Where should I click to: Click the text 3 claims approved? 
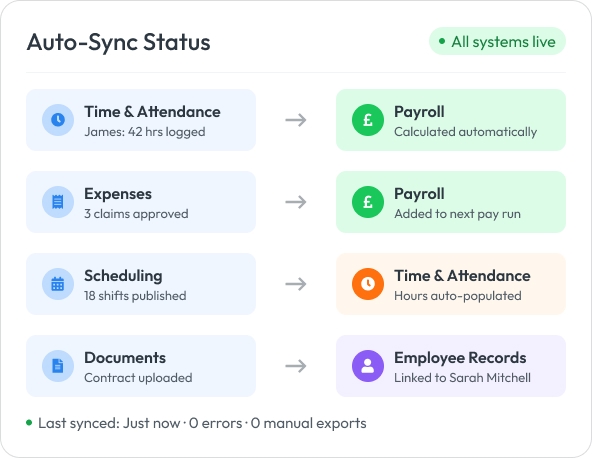136,214
